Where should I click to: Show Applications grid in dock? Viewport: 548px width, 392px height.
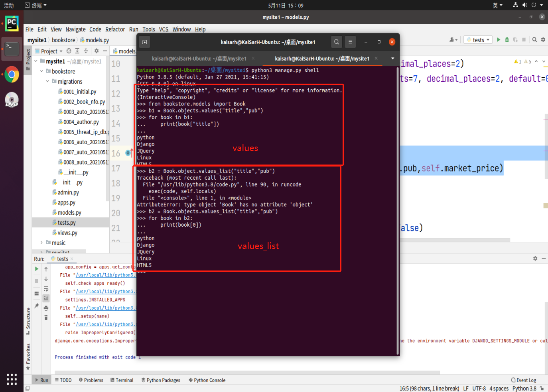click(x=12, y=379)
